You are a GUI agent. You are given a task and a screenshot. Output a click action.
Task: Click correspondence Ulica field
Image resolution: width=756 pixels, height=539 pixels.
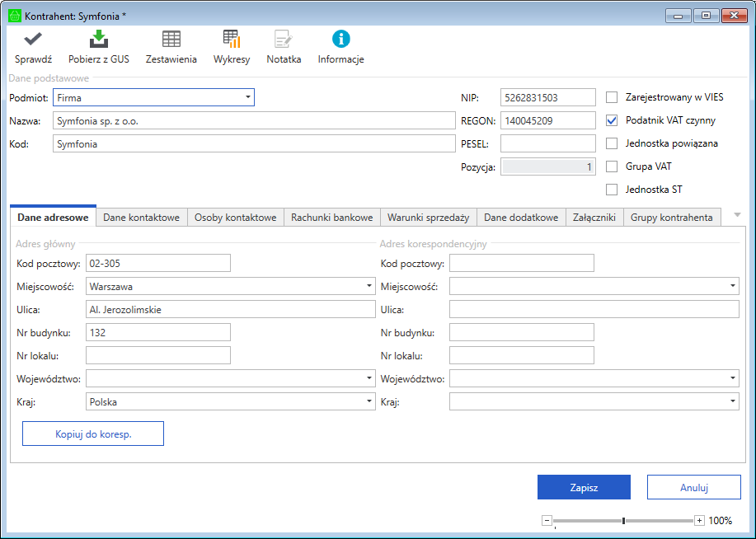[x=594, y=310]
